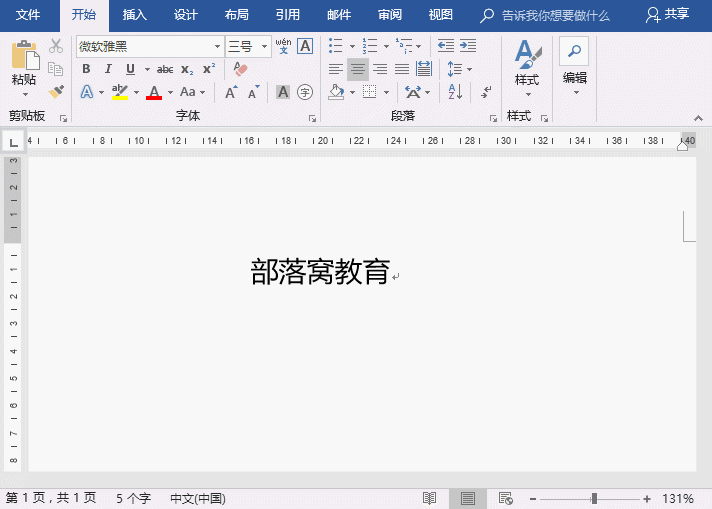Clear formatting with the eraser icon
712x509 pixels.
point(240,69)
